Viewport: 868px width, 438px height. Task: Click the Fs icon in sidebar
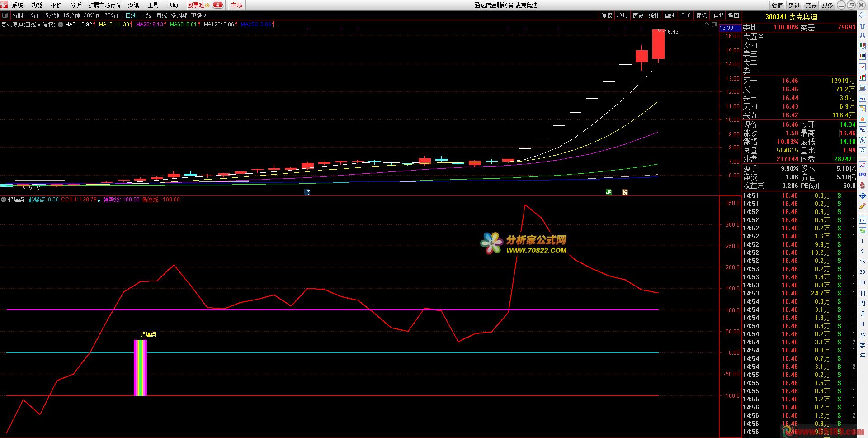pyautogui.click(x=862, y=220)
